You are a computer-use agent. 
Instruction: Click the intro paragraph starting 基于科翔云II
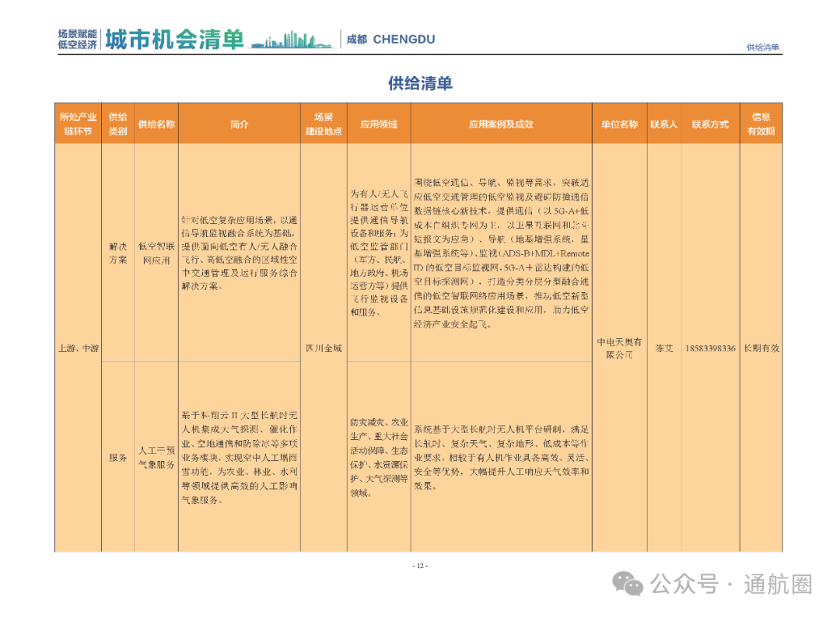(x=240, y=457)
